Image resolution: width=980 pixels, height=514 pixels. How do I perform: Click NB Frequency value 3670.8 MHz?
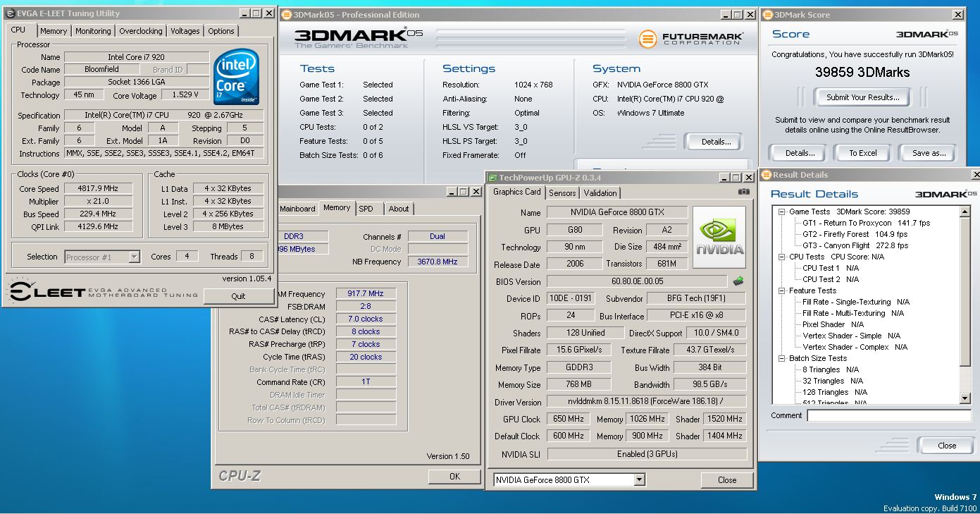click(438, 262)
